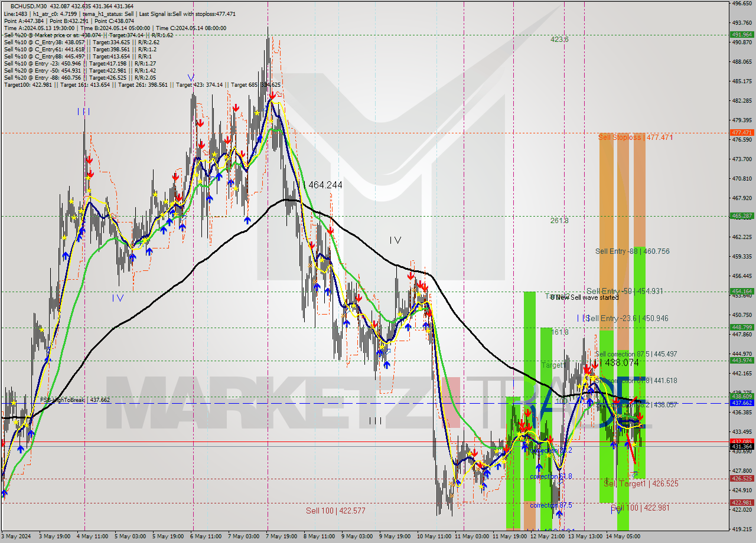Click the 'correction 61.8' blue label
Image resolution: width=756 pixels, height=543 pixels.
550,476
